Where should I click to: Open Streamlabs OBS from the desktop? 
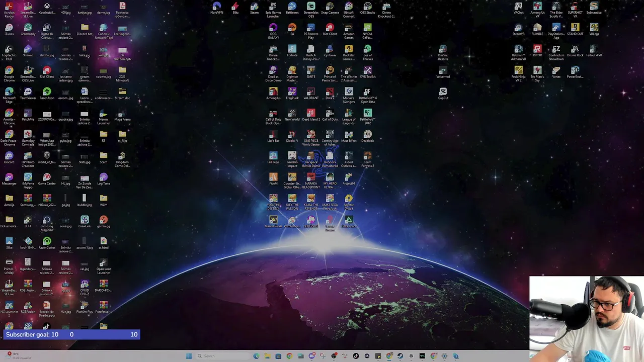click(311, 10)
